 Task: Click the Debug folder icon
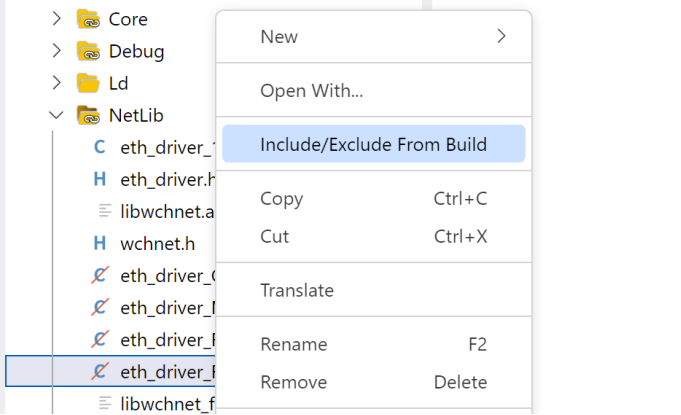(x=88, y=51)
